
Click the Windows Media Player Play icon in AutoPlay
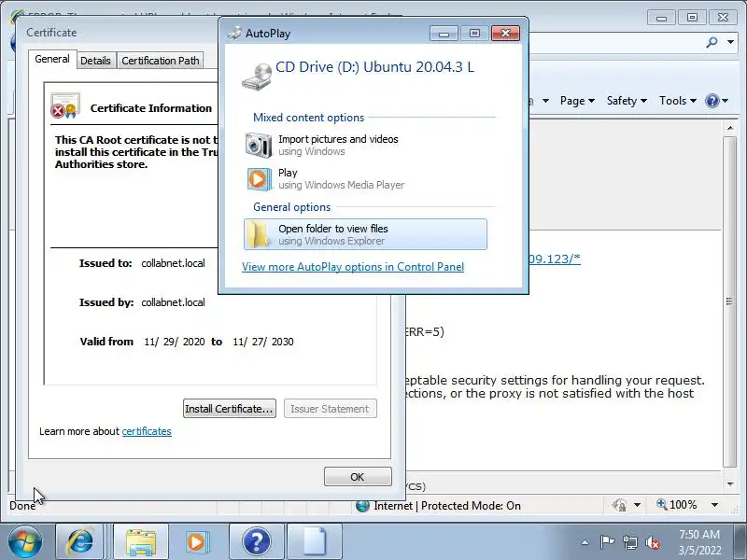259,179
